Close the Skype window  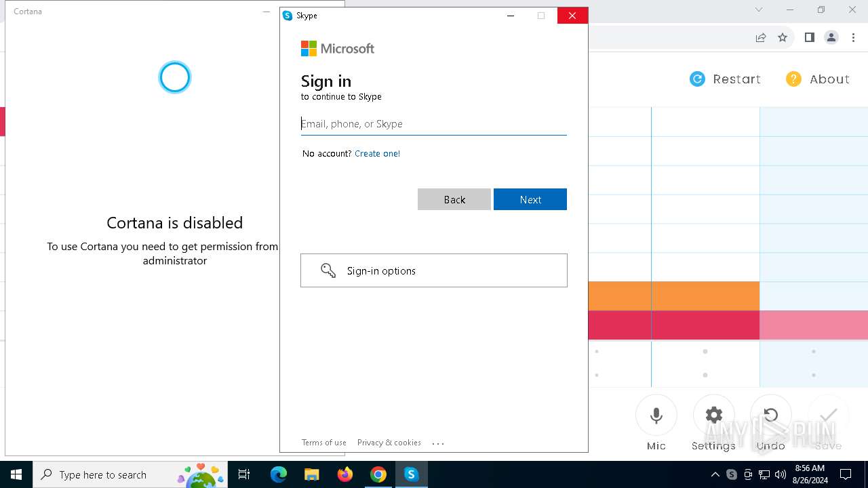[x=572, y=16]
